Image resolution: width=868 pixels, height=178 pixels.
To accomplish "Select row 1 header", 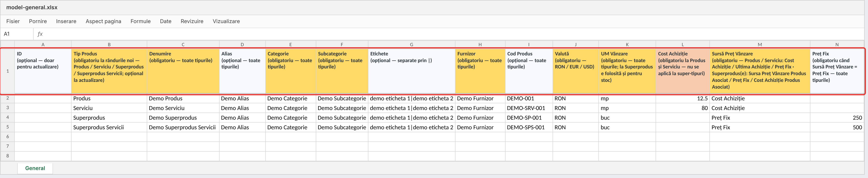I will tap(7, 71).
